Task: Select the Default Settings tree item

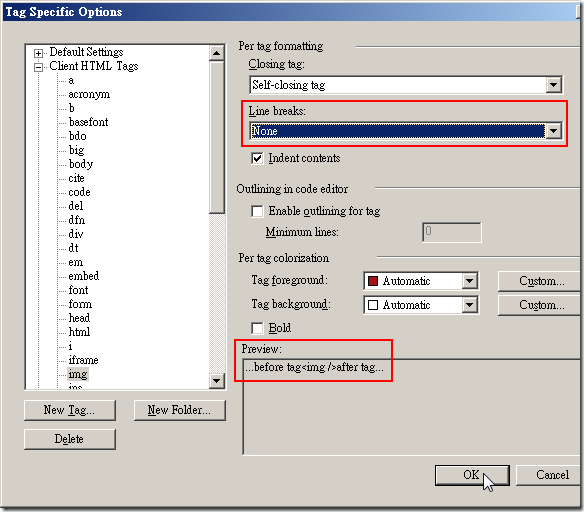Action: (86, 52)
